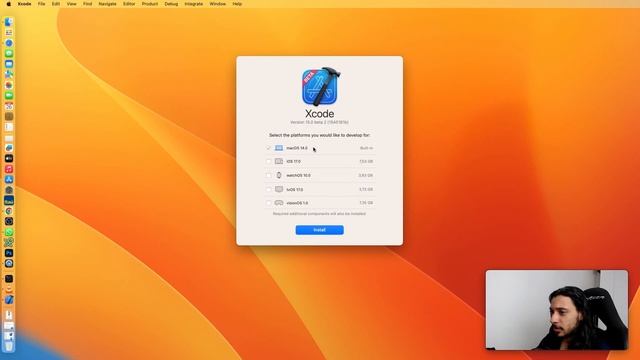Open Apple TV from the Dock
The height and width of the screenshot is (360, 640).
[9, 158]
